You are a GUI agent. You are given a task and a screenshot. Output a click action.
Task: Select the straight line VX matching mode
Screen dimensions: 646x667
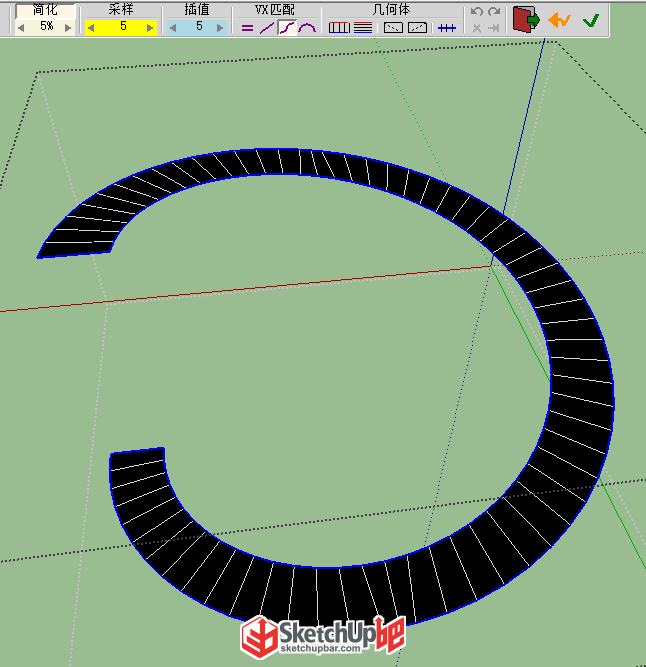tap(267, 28)
